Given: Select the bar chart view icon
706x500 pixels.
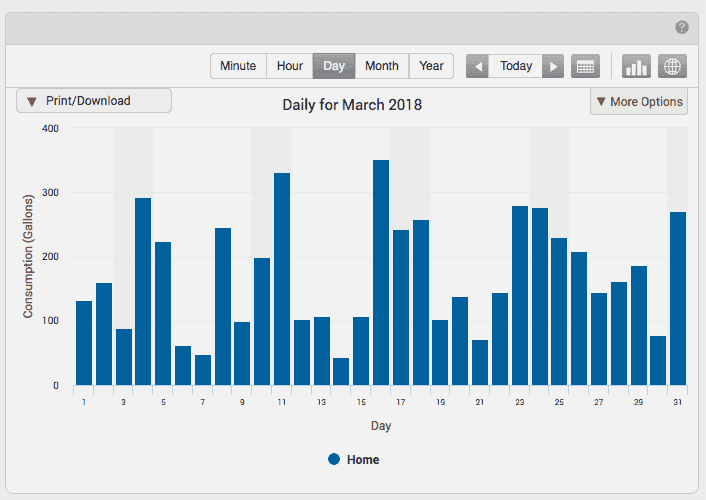Looking at the screenshot, I should 636,67.
